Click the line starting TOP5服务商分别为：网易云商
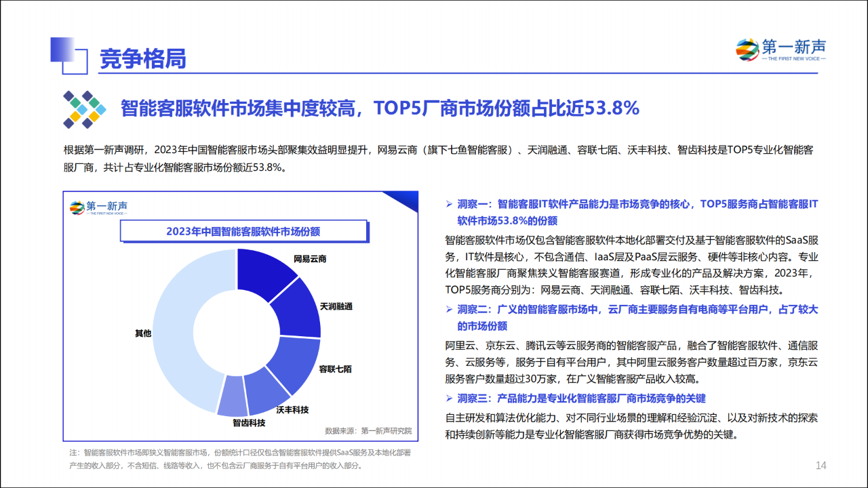The width and height of the screenshot is (868, 488). (614, 290)
